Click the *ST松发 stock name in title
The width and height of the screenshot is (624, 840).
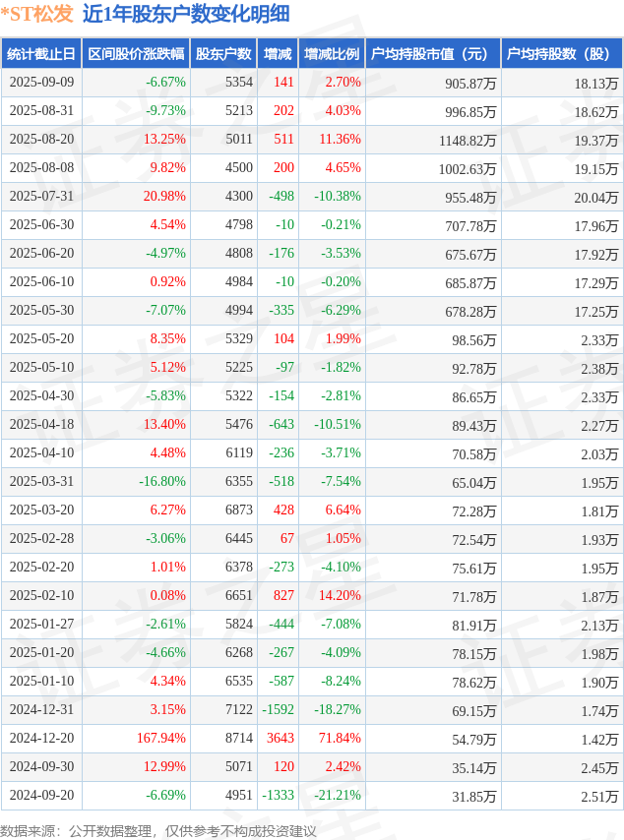(x=36, y=14)
